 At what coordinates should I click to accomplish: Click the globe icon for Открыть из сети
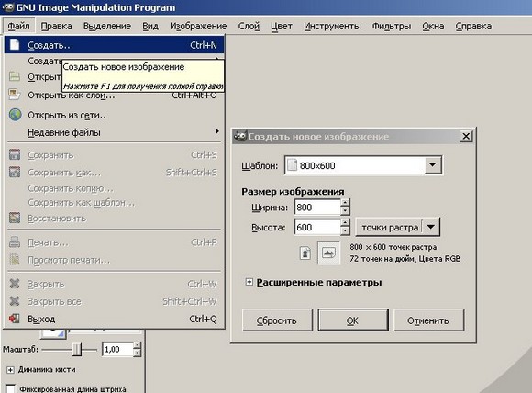click(x=16, y=115)
